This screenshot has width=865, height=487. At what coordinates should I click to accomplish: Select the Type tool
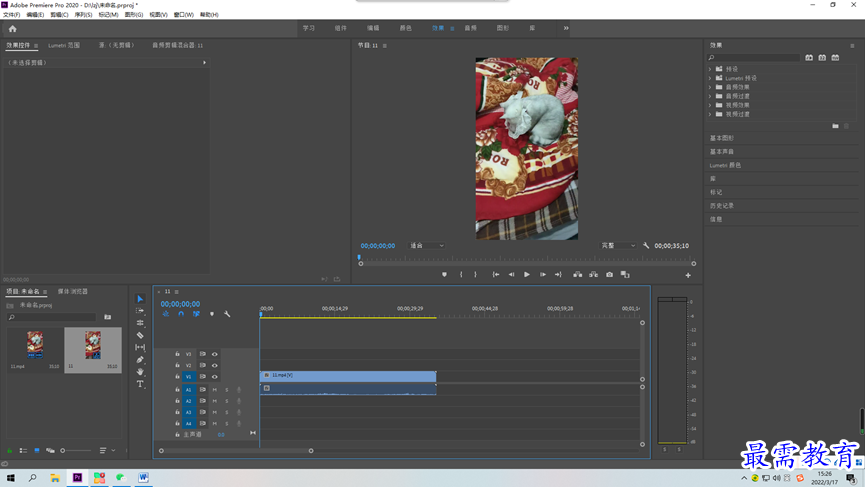[140, 384]
